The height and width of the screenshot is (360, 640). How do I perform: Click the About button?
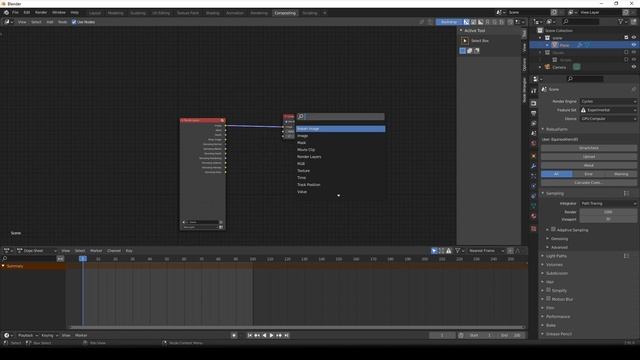(x=589, y=165)
